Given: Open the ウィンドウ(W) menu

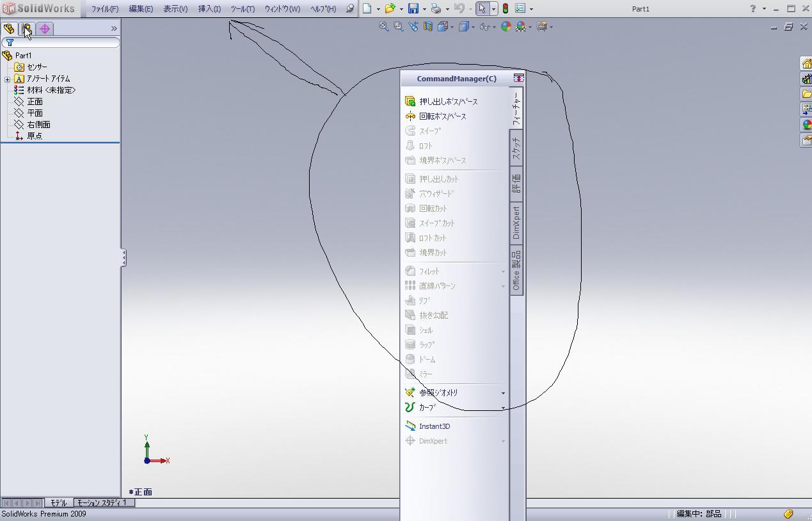Looking at the screenshot, I should [x=282, y=9].
